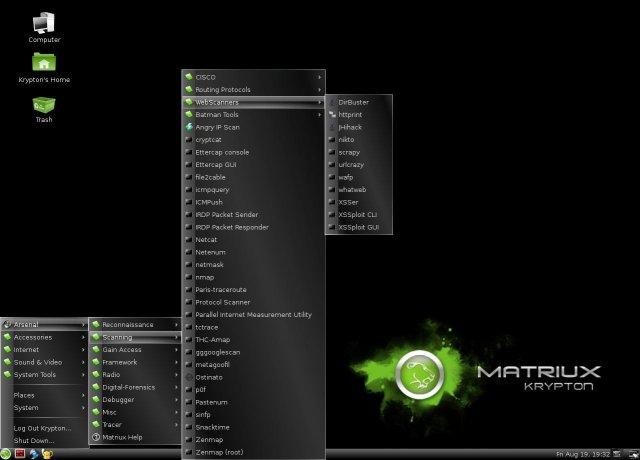Launch XSSer tool
Screen dimensions: 640x460
click(x=359, y=202)
